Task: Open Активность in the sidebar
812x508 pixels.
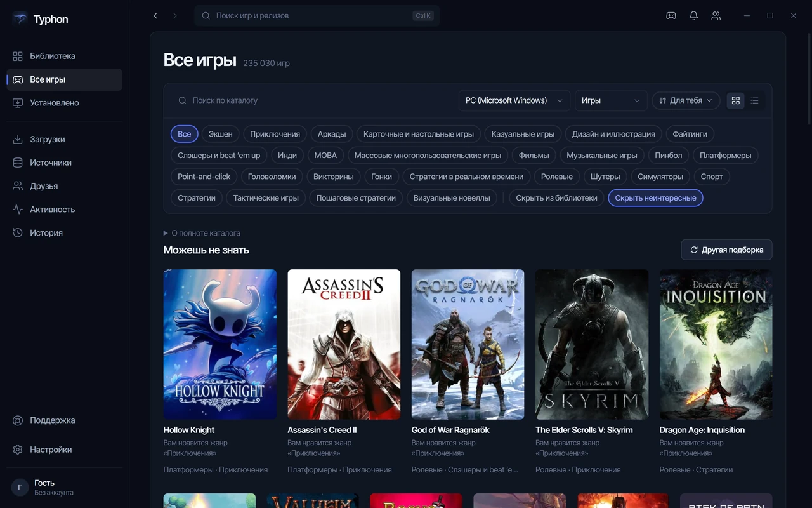Action: tap(64, 210)
